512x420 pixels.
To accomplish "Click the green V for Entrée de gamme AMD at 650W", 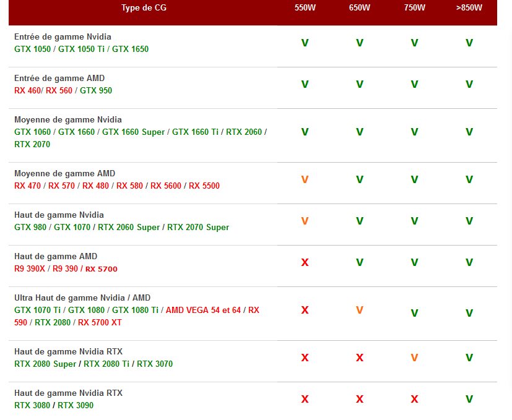I will click(360, 85).
